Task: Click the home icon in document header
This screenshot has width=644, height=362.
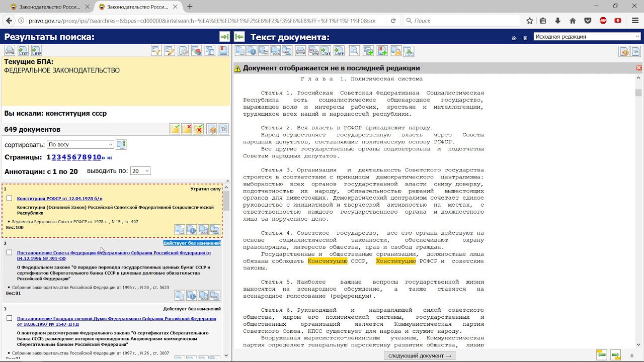Action: coord(514,38)
